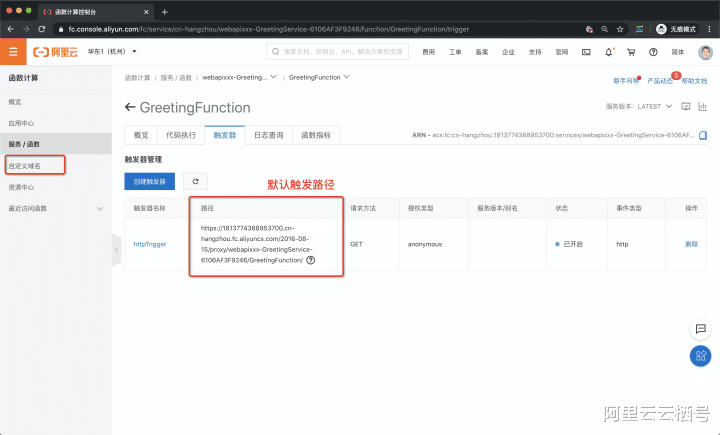Click the trigger path URL text
Screen dimensions: 720x435
[x=256, y=244]
